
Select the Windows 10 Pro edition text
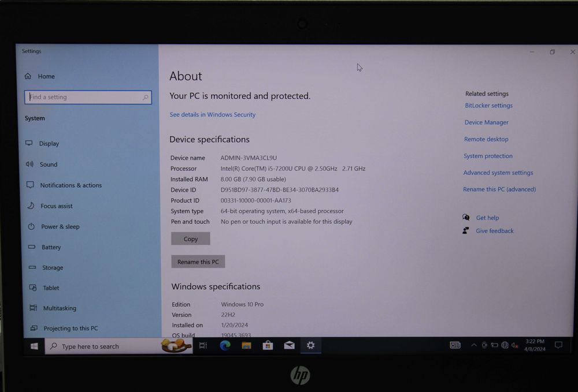pos(242,304)
